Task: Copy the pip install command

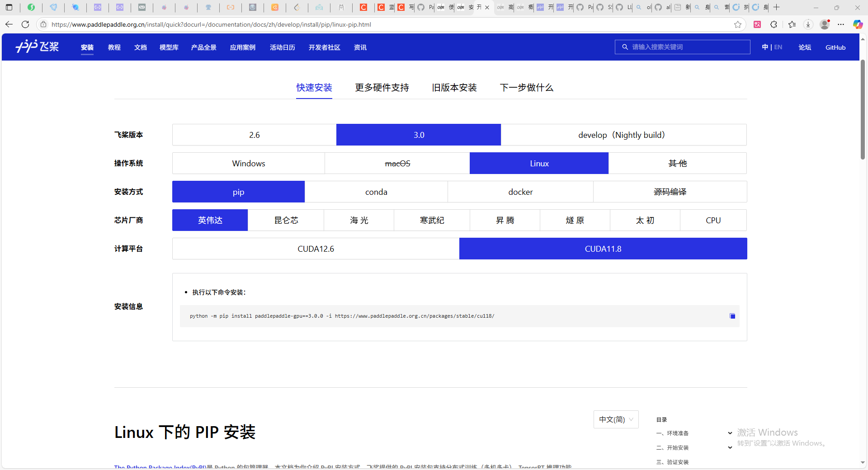Action: (x=732, y=316)
